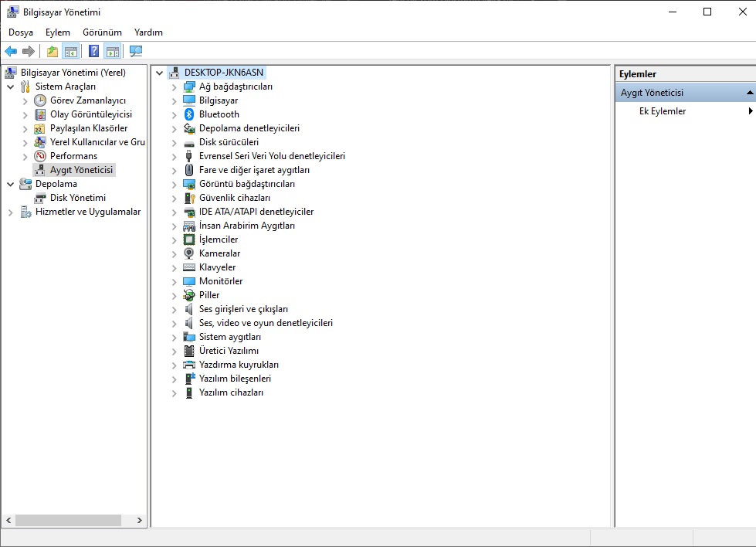The height and width of the screenshot is (547, 756).
Task: Click the Klavyeler keyboard icon
Action: click(189, 267)
